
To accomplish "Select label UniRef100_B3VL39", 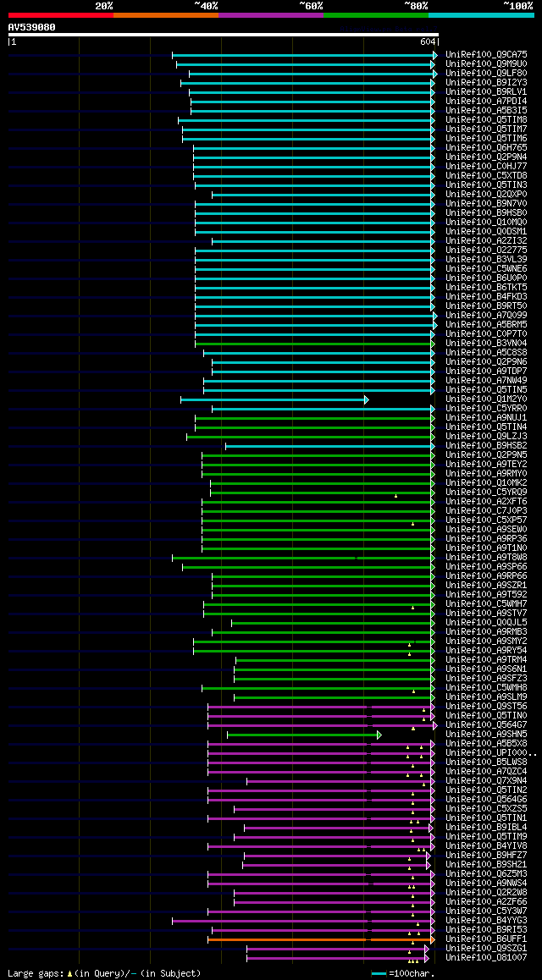I will click(486, 259).
